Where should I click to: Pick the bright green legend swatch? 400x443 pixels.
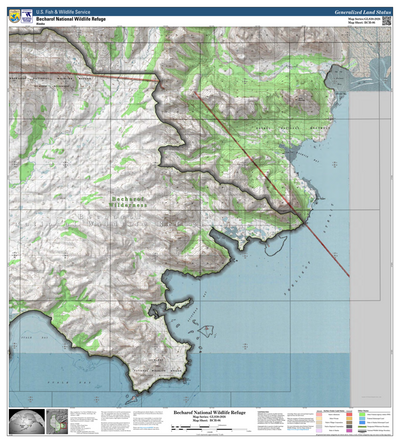click(362, 414)
